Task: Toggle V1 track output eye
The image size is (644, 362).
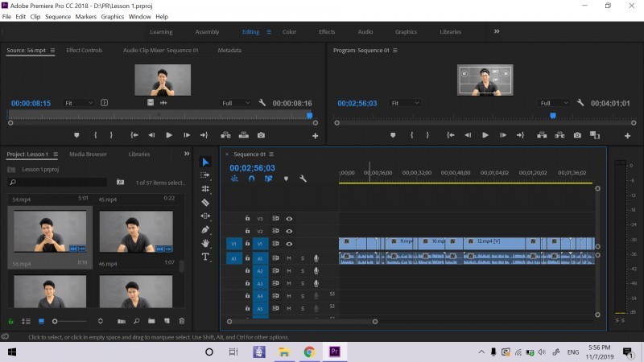Action: pos(289,244)
